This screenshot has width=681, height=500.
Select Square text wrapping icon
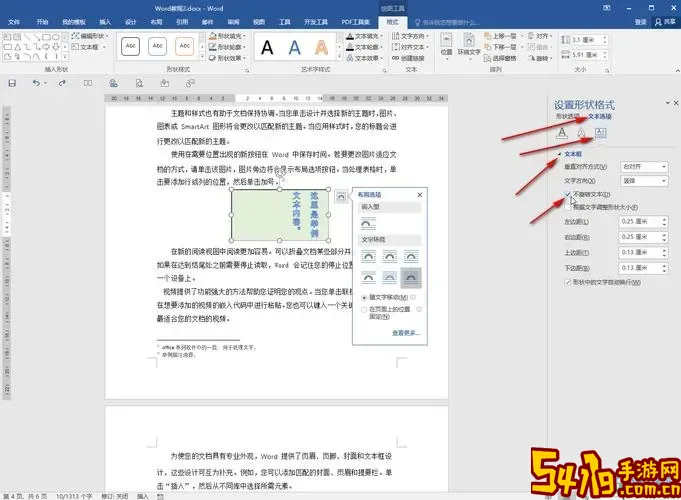[368, 256]
